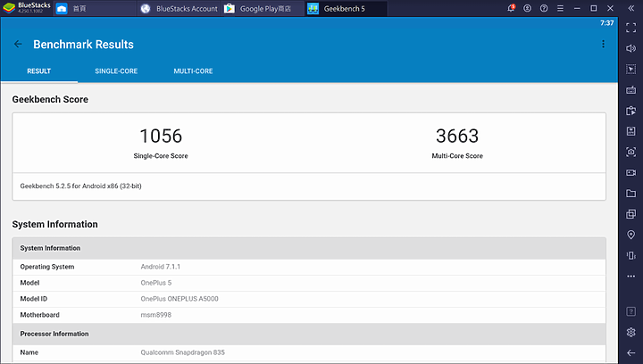
Task: Open the sidebar help guide icon
Action: tap(630, 311)
